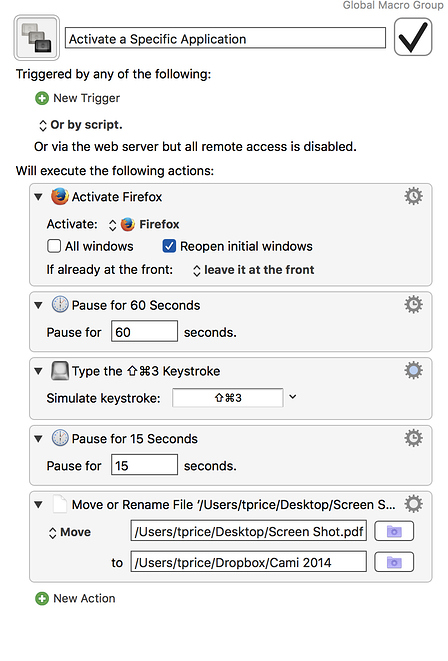Click the New Action button
This screenshot has height=661, width=448.
(75, 598)
